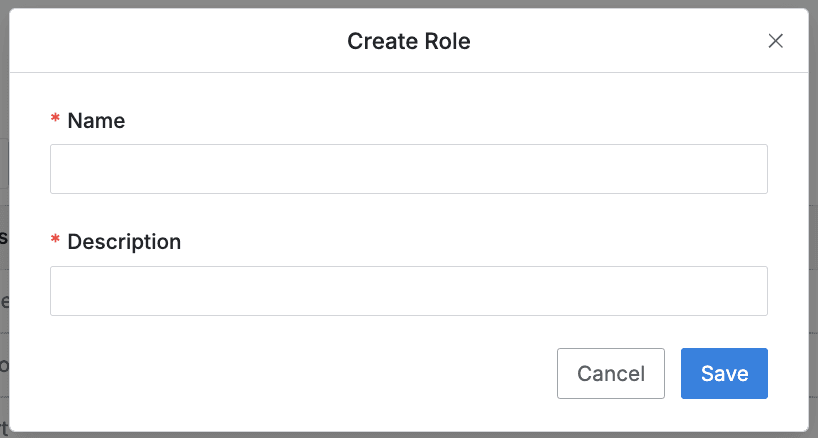Click the red asterisk beside Description
Image resolution: width=818 pixels, height=438 pixels.
[x=55, y=242]
